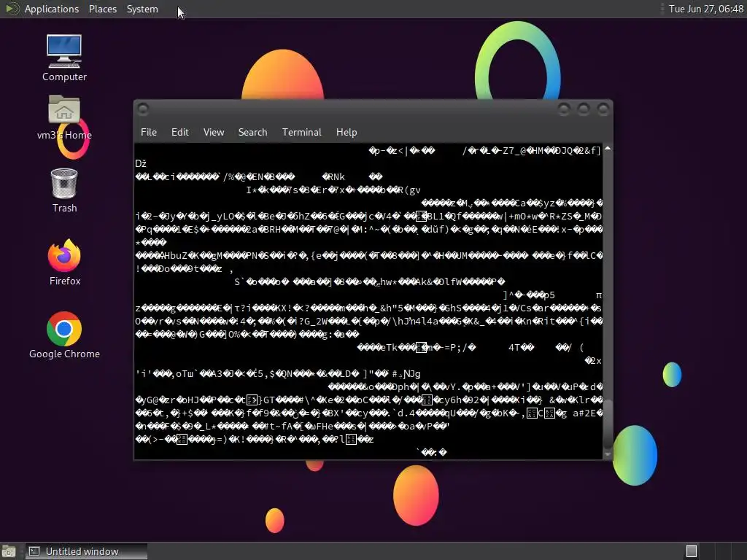Click the terminal scrollbar up arrow
The image size is (747, 560).
tap(608, 149)
